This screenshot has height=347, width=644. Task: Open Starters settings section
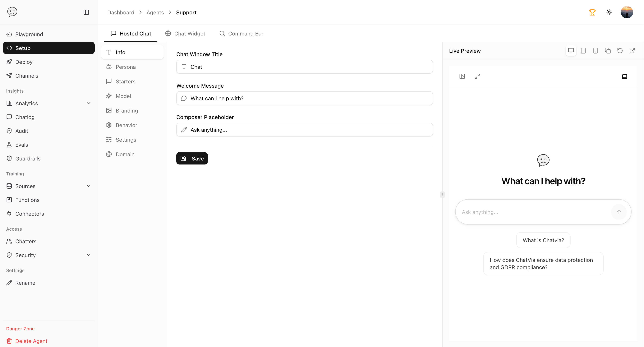(x=132, y=81)
